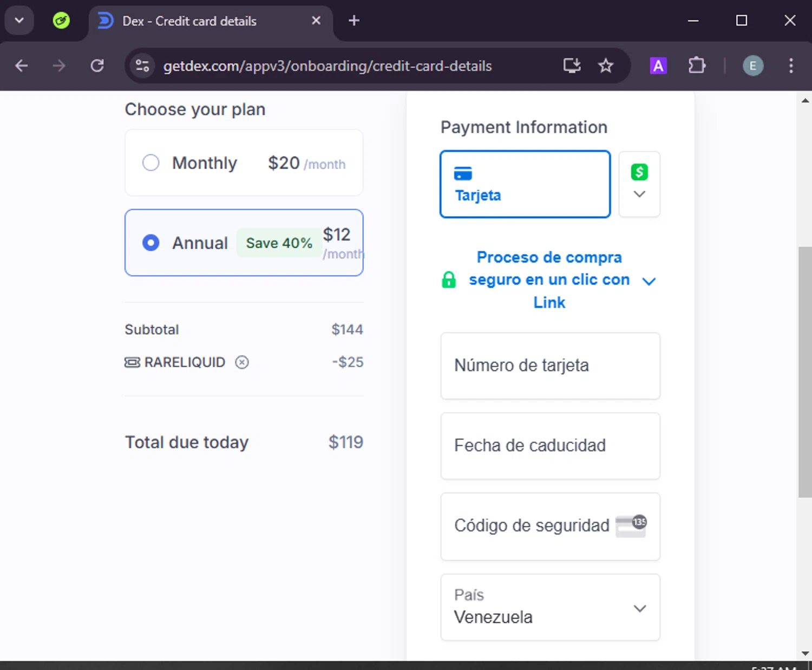Click the Monthly plan card

click(244, 162)
